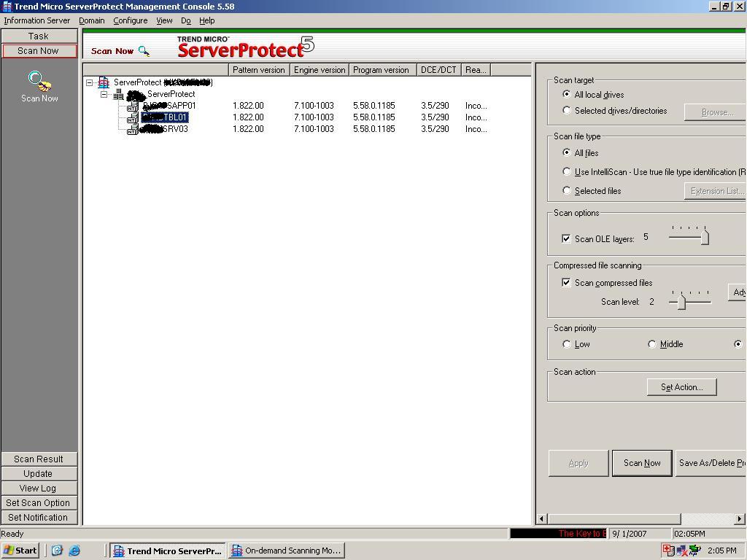Click the server icon next to SAPP01
The width and height of the screenshot is (747, 560).
132,106
